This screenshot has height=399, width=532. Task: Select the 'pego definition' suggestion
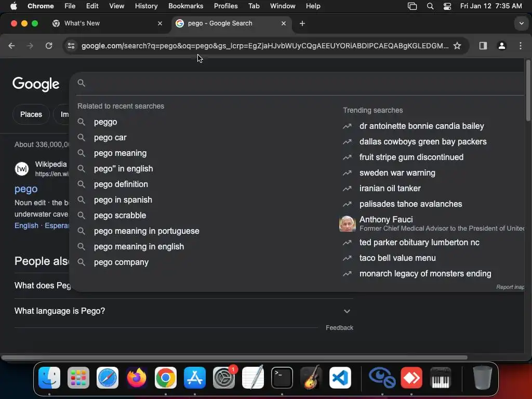(200, 184)
